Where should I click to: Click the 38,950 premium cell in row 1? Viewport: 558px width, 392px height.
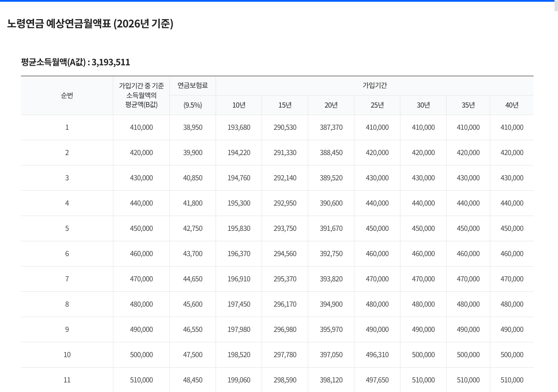[193, 128]
